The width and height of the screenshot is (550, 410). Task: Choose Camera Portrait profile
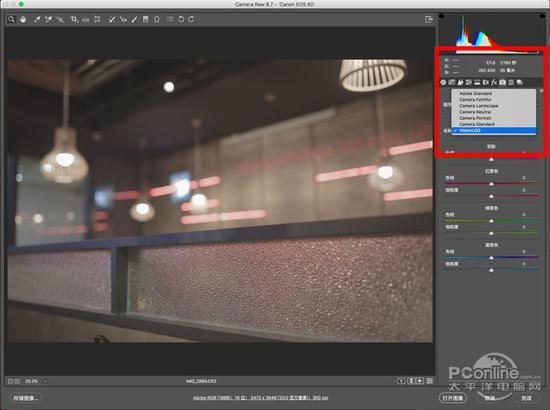pos(494,118)
